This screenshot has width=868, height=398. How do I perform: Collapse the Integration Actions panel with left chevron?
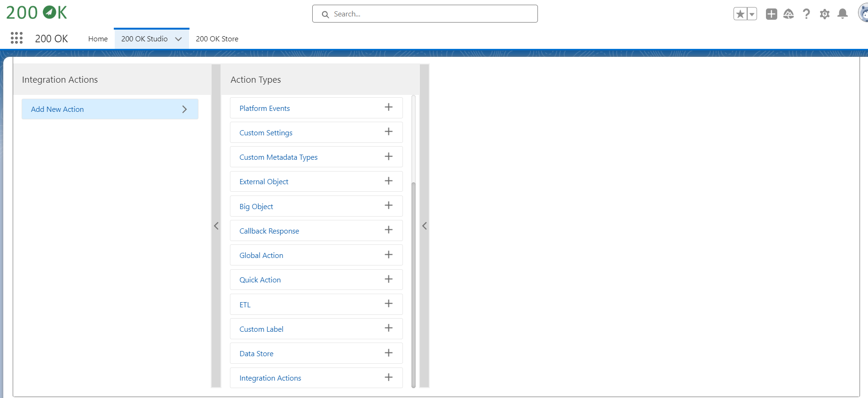click(x=216, y=226)
